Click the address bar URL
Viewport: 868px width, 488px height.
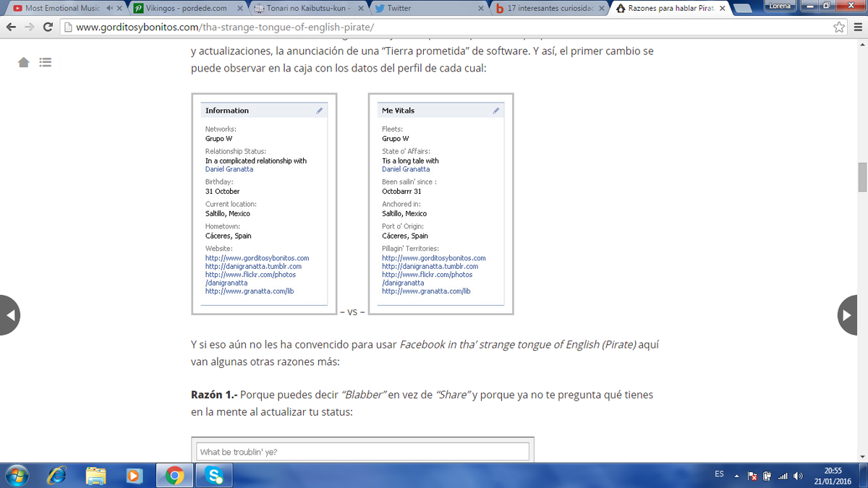224,27
